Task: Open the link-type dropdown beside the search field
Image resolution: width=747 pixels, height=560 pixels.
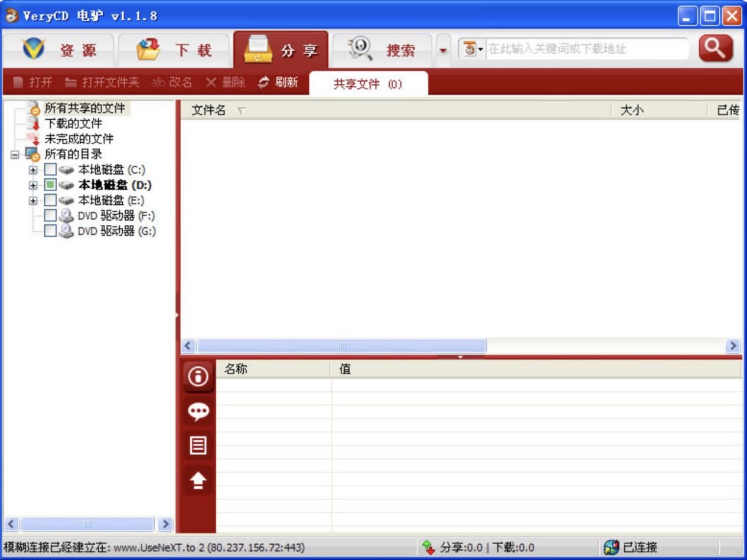Action: (481, 49)
